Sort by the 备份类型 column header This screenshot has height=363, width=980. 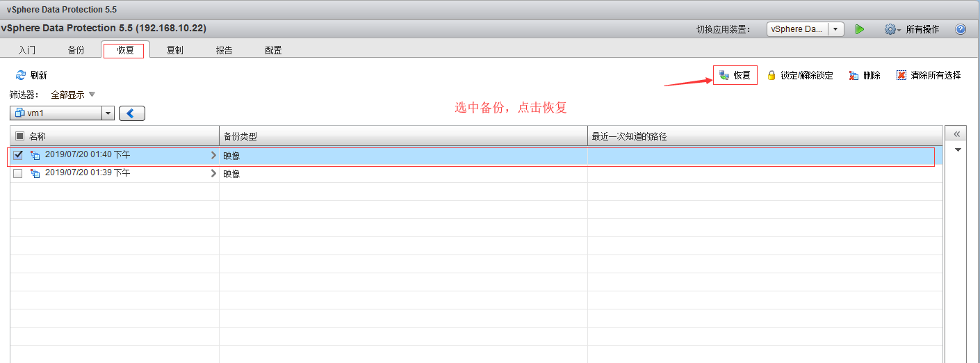click(x=240, y=136)
